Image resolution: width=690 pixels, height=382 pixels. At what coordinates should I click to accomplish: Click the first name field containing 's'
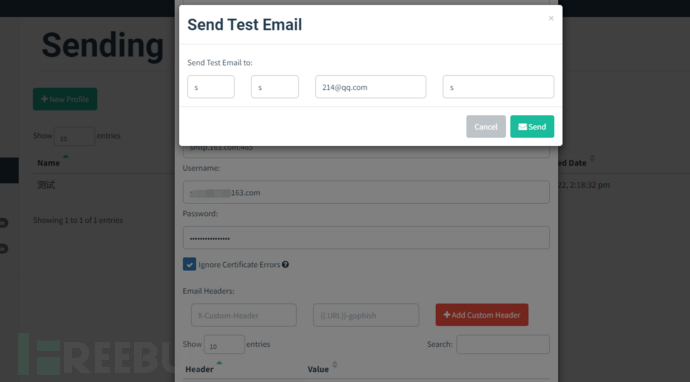(x=211, y=87)
